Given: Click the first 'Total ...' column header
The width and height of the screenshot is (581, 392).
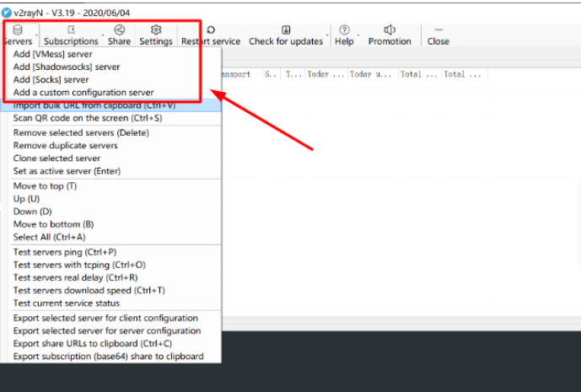Looking at the screenshot, I should pyautogui.click(x=420, y=74).
